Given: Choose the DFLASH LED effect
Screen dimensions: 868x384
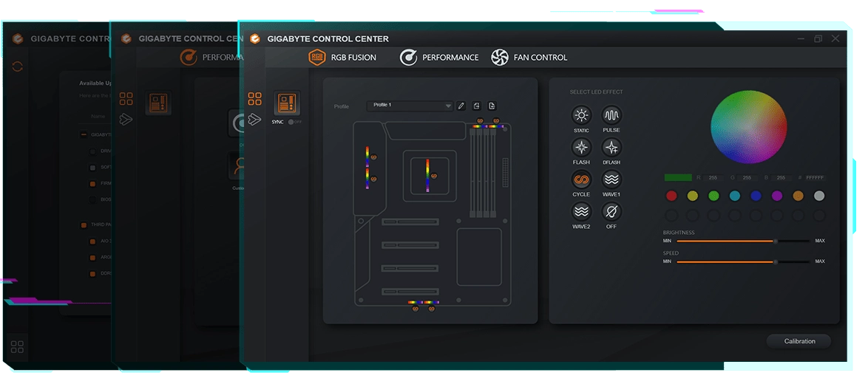Looking at the screenshot, I should point(611,147).
